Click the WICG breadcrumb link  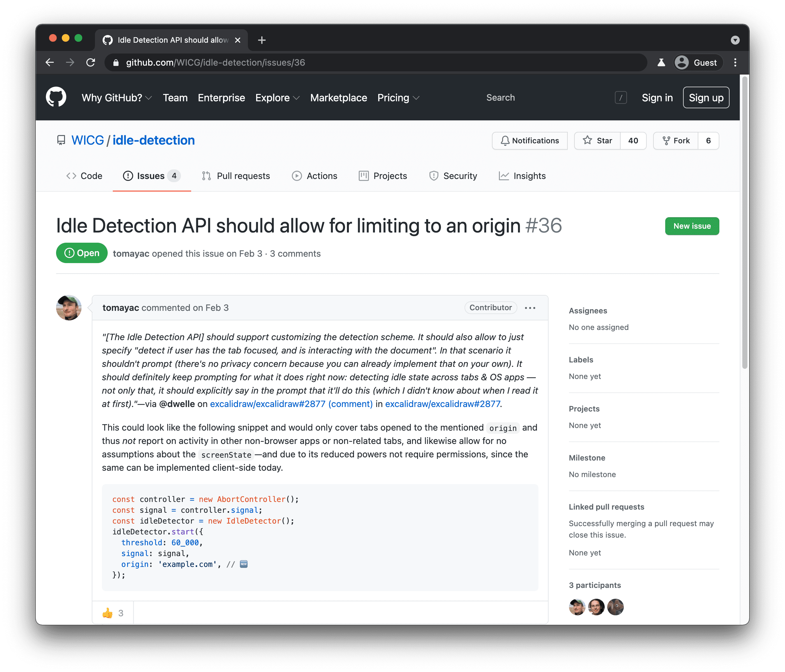pyautogui.click(x=87, y=140)
